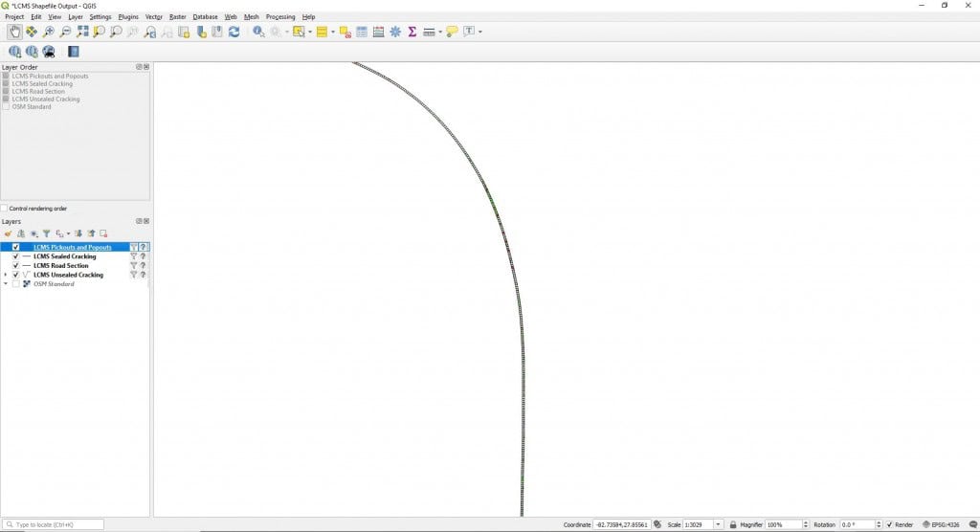Deselect features from all layers
Viewport: 980px width, 532px height.
click(x=345, y=32)
